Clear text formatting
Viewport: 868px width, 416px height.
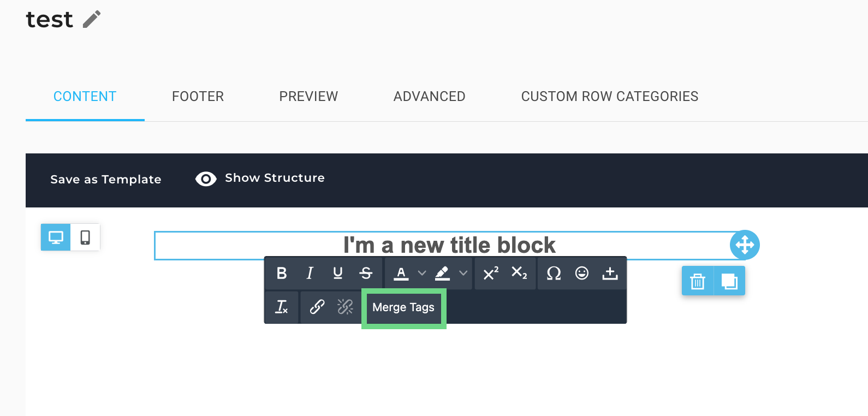(x=282, y=307)
